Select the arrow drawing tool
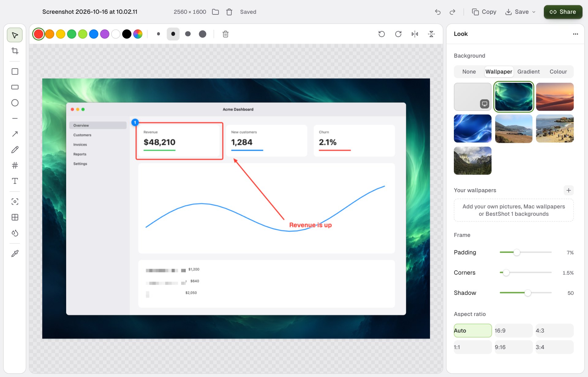 tap(15, 134)
